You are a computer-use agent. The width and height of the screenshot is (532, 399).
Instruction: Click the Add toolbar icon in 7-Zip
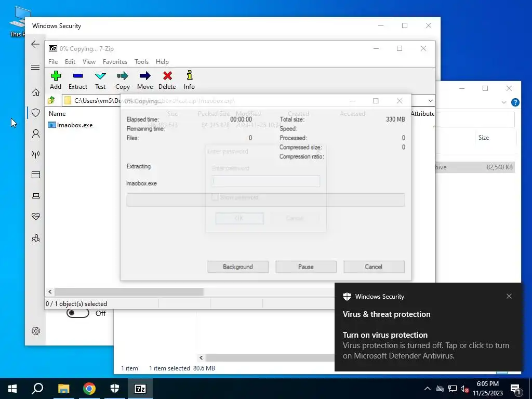pyautogui.click(x=56, y=80)
